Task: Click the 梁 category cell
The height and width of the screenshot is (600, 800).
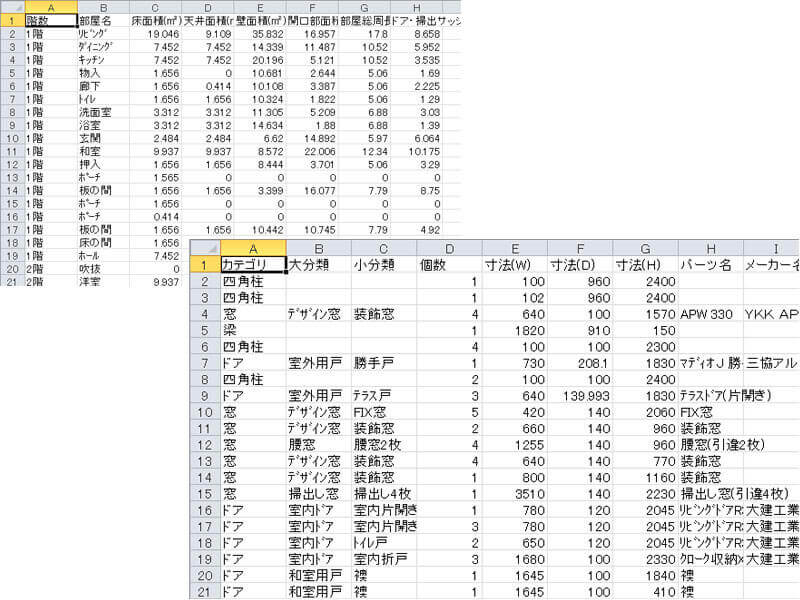Action: tap(252, 329)
